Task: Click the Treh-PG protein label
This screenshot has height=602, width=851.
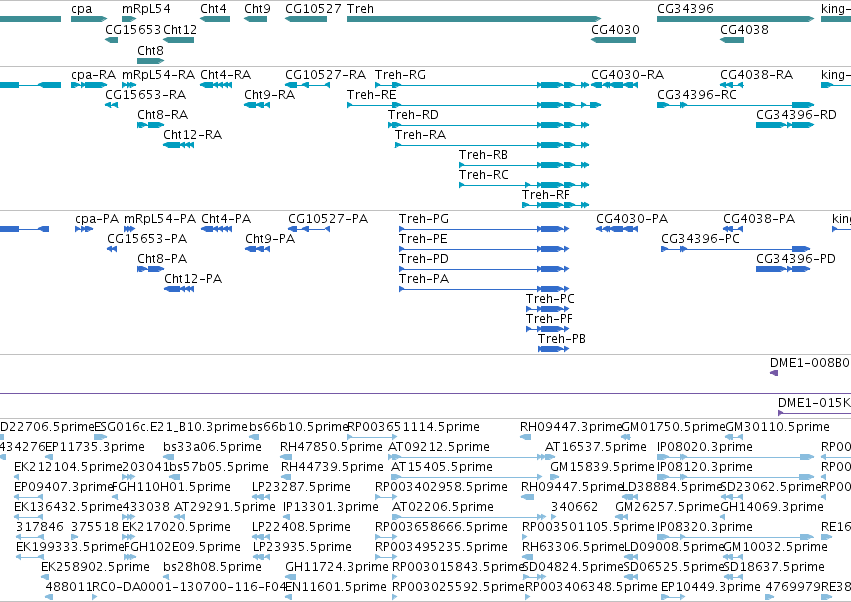Action: coord(424,219)
